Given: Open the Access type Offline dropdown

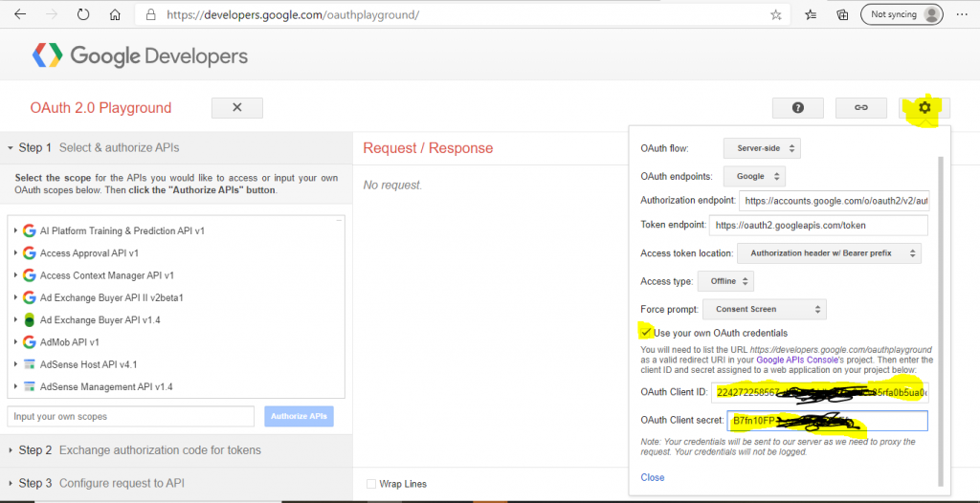Looking at the screenshot, I should pyautogui.click(x=725, y=281).
